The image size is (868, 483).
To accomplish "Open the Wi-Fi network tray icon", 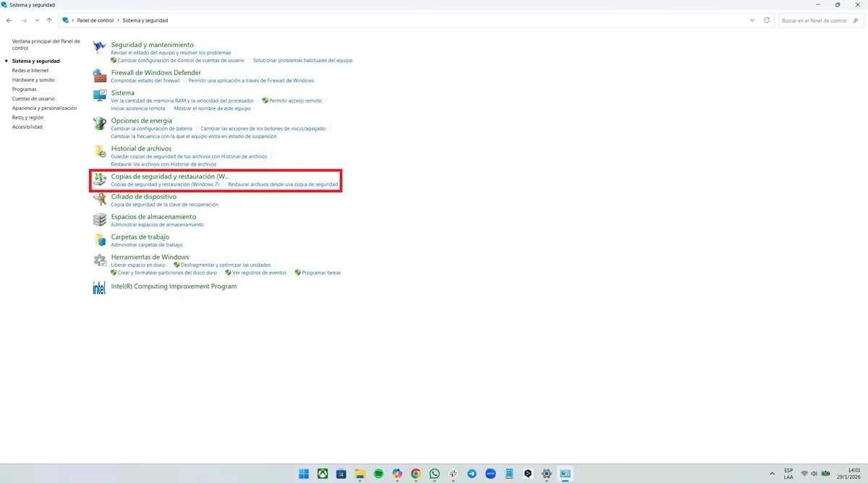I will tap(804, 474).
